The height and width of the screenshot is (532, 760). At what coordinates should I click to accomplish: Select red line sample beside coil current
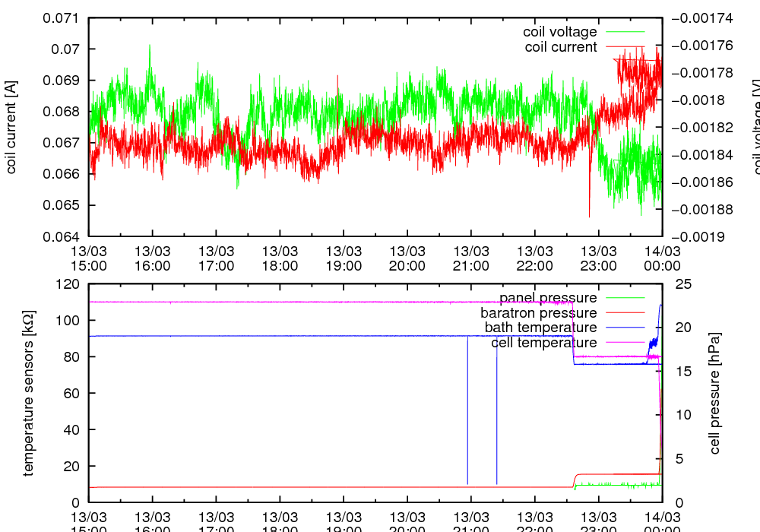pyautogui.click(x=625, y=47)
